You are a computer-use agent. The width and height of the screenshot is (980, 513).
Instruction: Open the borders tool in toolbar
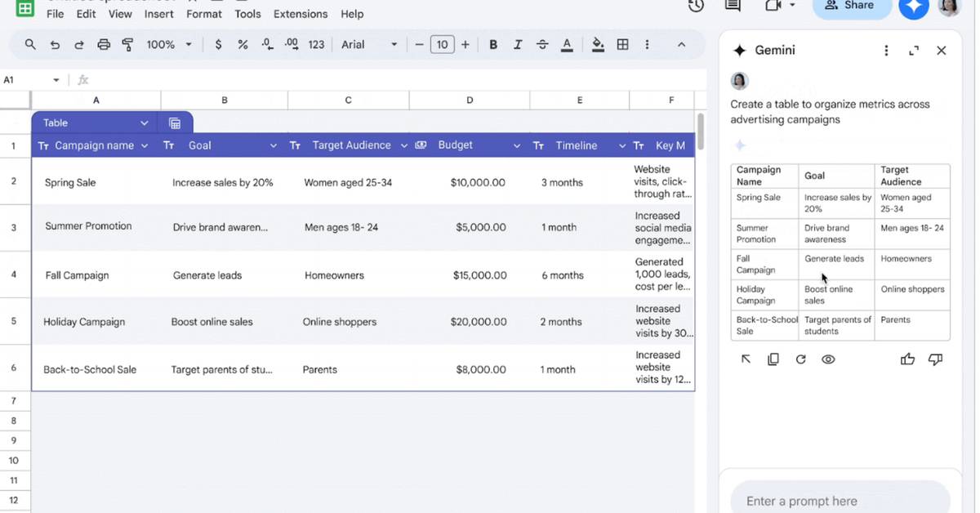click(622, 45)
